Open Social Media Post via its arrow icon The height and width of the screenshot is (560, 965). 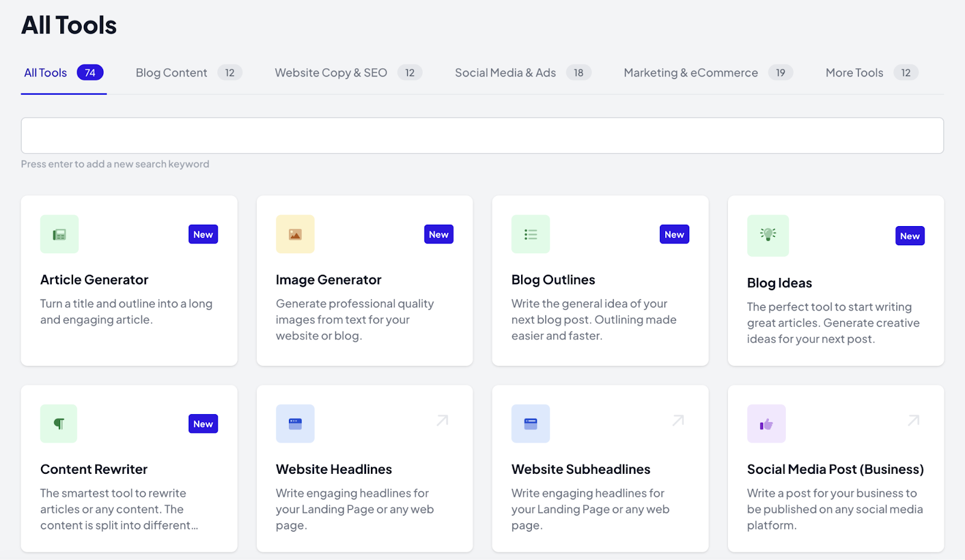tap(913, 420)
